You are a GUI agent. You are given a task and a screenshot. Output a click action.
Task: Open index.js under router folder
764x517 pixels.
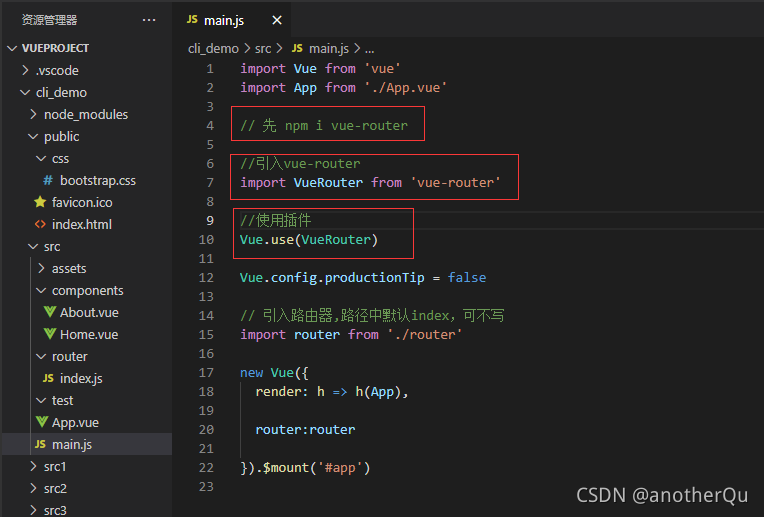pos(81,379)
